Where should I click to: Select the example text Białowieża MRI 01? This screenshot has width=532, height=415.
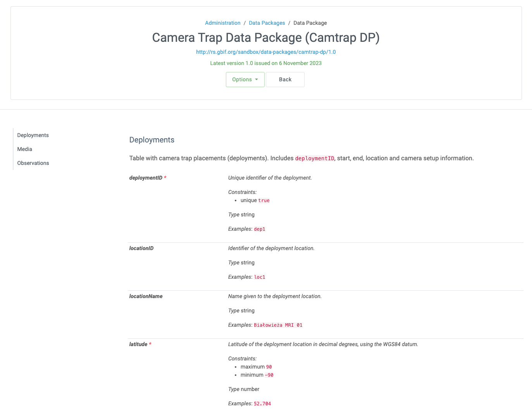pos(278,325)
